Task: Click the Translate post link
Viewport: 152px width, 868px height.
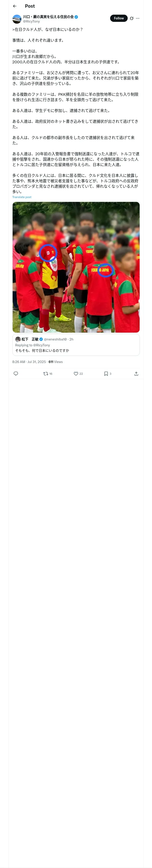Action: click(x=22, y=197)
